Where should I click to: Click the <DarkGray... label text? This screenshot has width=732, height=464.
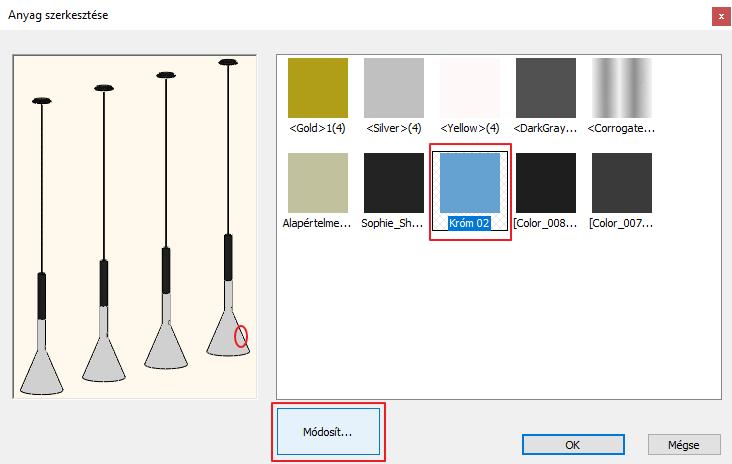545,128
